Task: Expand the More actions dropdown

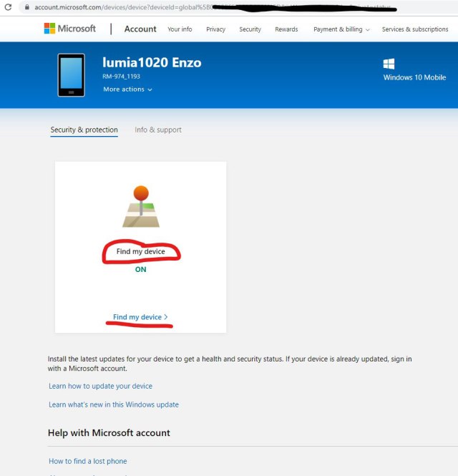Action: coord(127,89)
